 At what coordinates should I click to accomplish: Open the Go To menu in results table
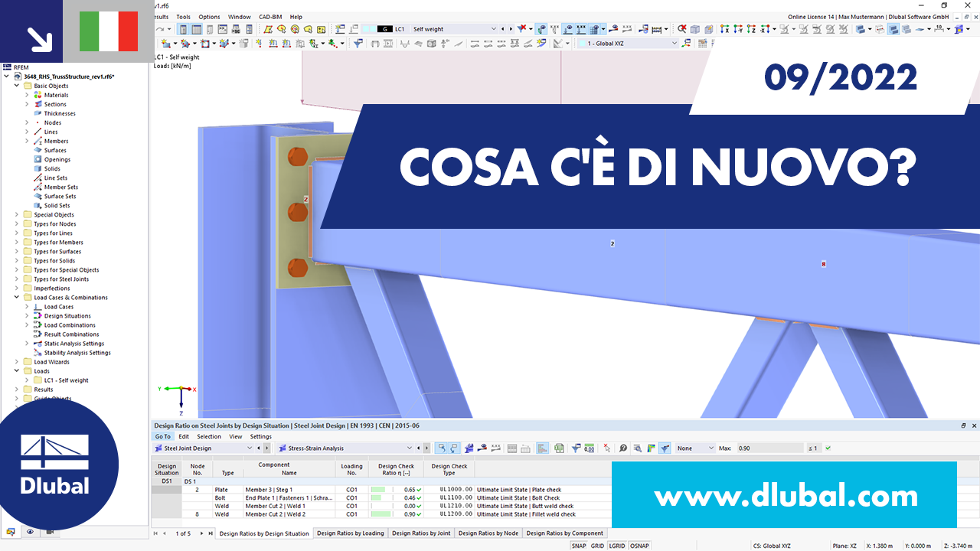point(163,437)
